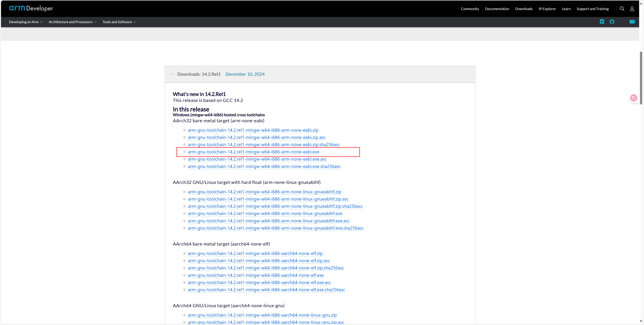Download the arm-none-eabi.exe installer
Screen dimensions: 644x325
(254, 152)
